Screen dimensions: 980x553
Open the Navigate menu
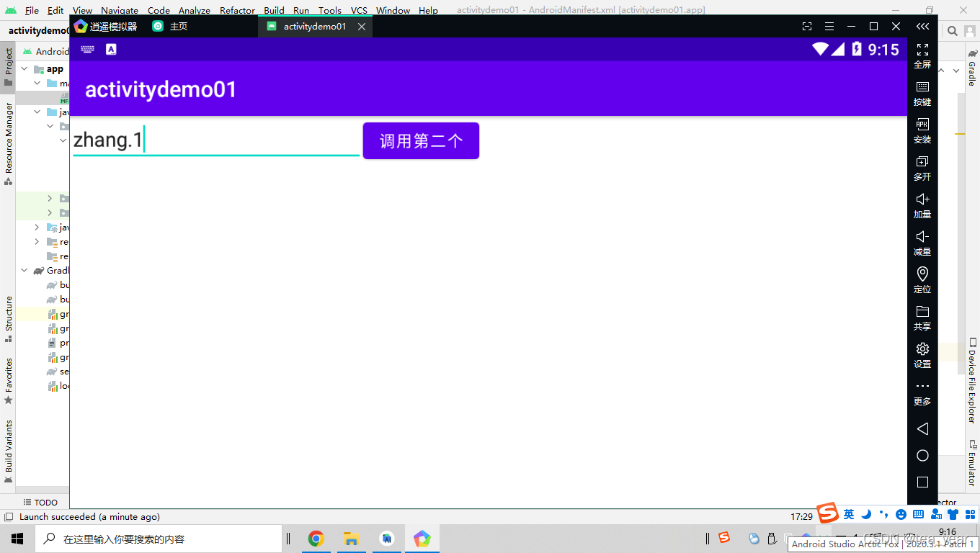[120, 10]
